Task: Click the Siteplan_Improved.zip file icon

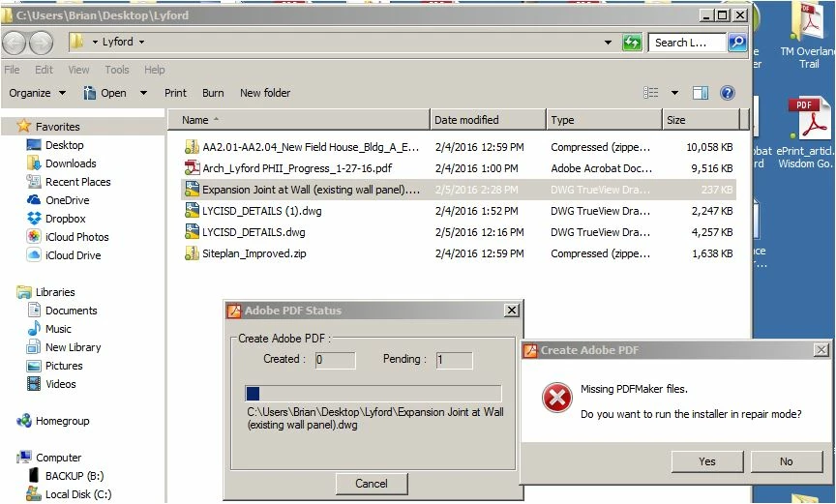Action: [x=192, y=253]
